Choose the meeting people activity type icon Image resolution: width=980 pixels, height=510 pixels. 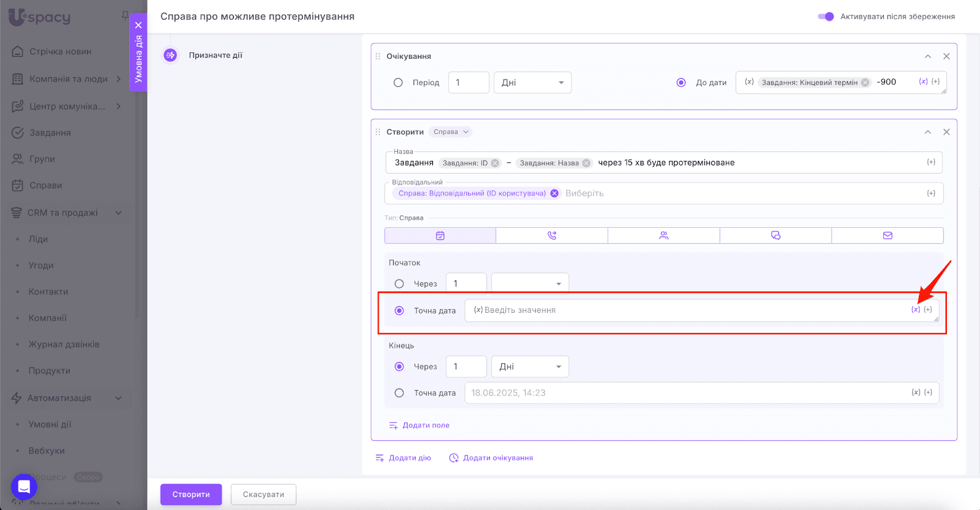coord(663,236)
